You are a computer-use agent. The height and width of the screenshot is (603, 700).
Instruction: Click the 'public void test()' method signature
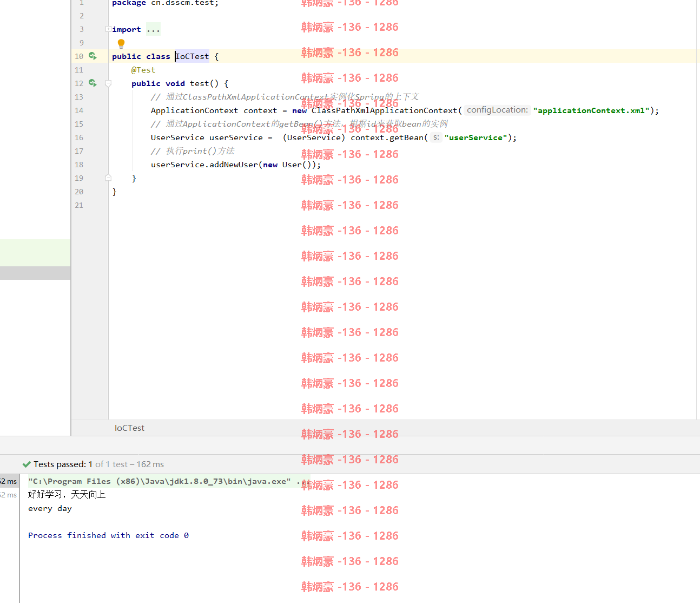175,83
